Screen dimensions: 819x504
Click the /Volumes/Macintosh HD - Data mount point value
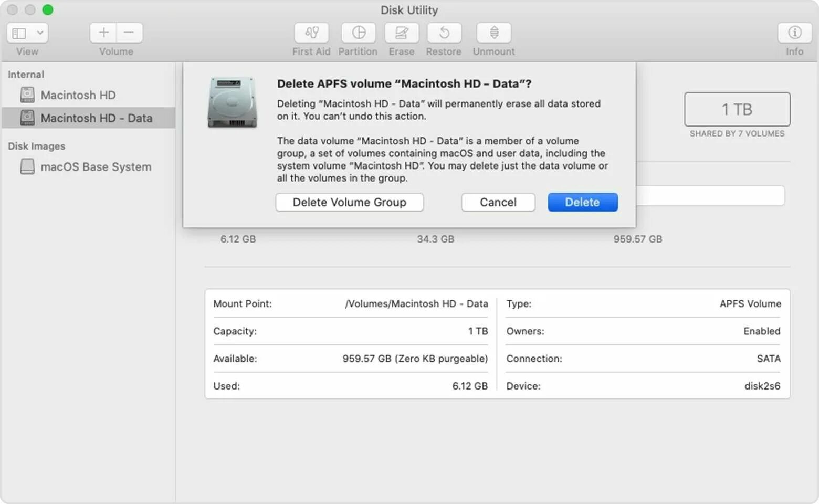pos(416,304)
